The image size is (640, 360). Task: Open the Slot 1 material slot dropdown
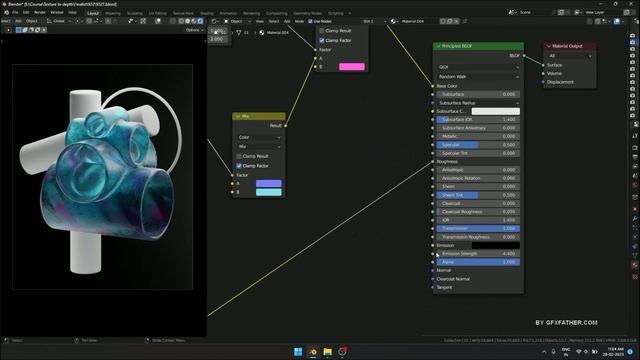374,21
